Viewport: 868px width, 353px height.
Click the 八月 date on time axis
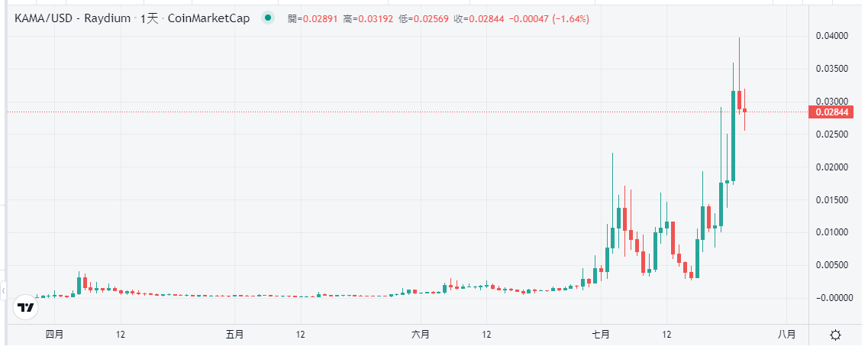(x=786, y=335)
